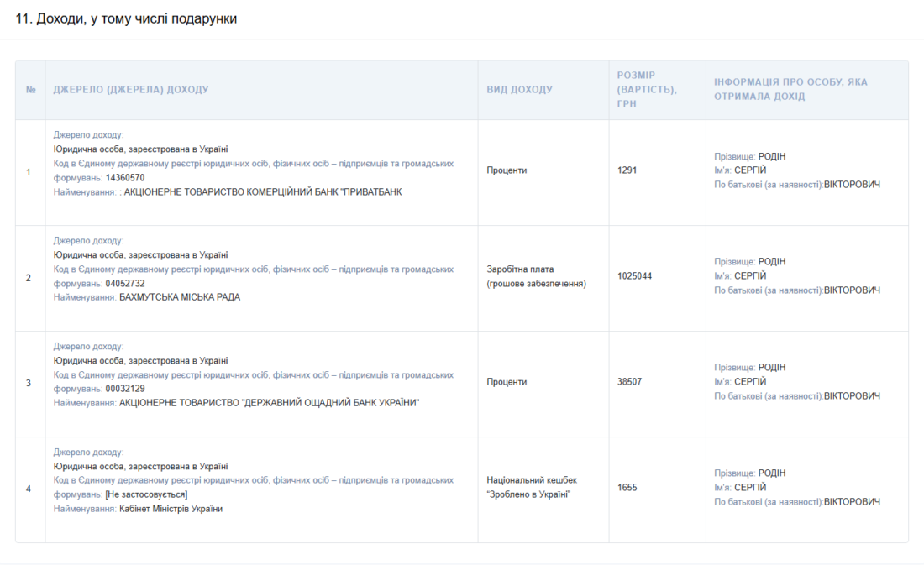Viewport: 924px width, 565px height.
Task: Select the "Розмір (вартість), грн" column header
Action: 647,90
